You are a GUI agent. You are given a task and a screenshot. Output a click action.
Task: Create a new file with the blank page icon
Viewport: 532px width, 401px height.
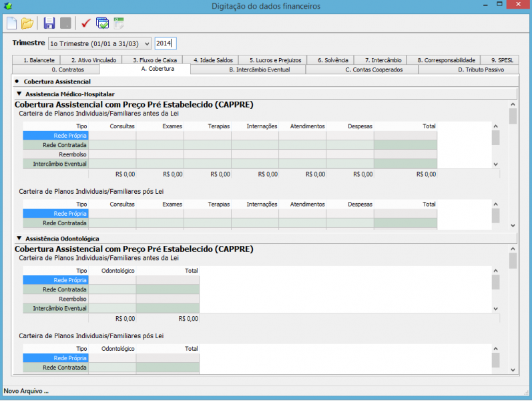(11, 23)
